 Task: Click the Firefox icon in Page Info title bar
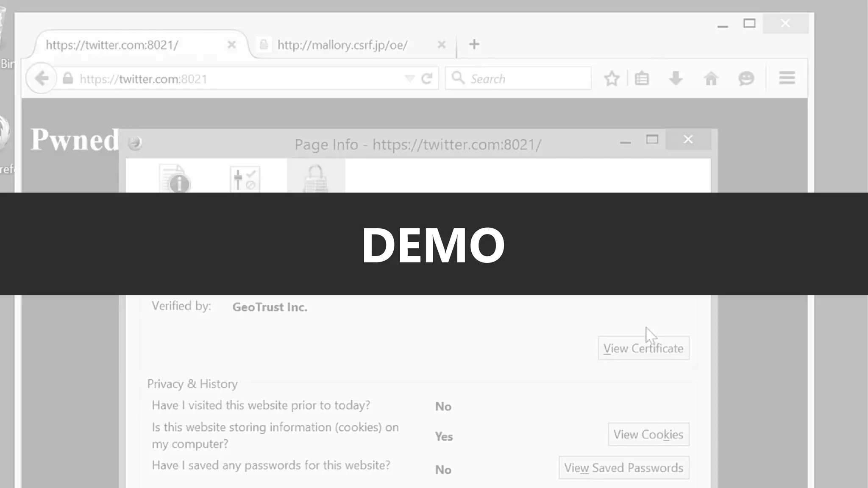tap(135, 143)
